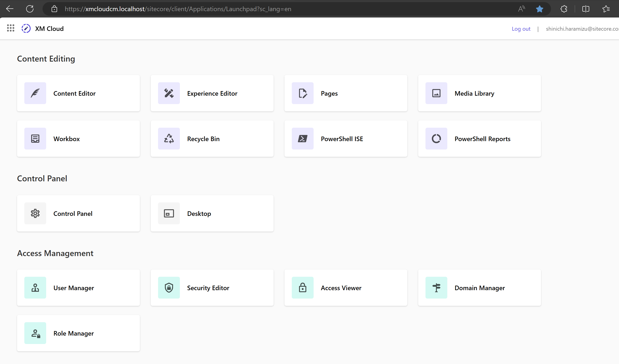The width and height of the screenshot is (619, 364).
Task: Open PowerShell Reports label
Action: 482,139
